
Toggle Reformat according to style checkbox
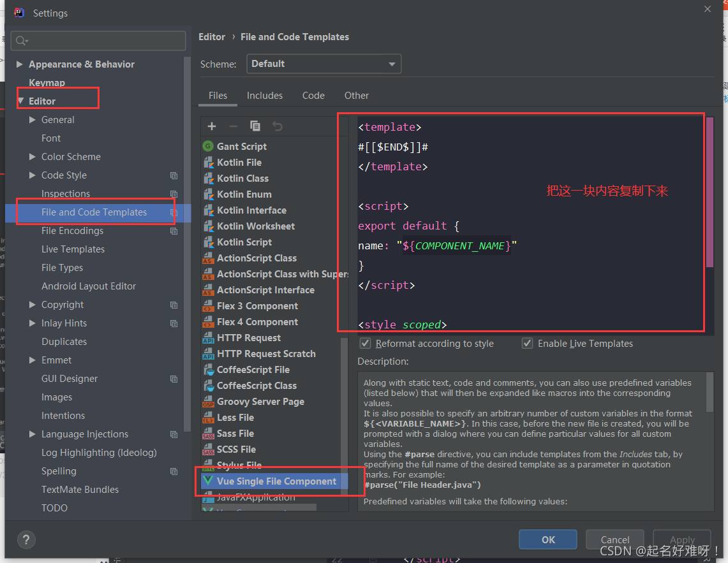tap(366, 344)
